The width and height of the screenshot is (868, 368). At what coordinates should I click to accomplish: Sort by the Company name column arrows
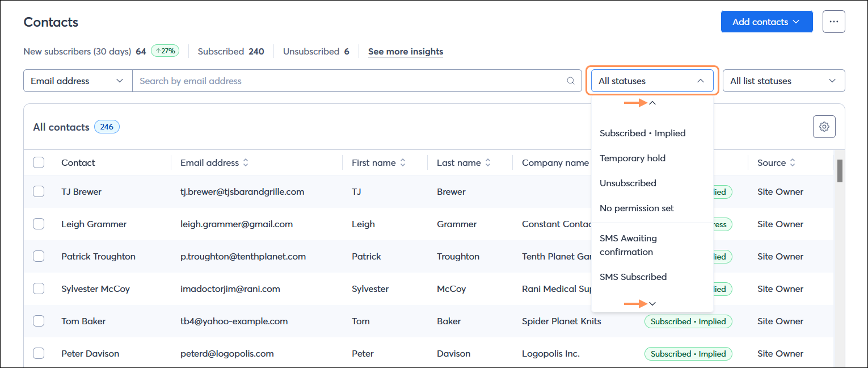tap(598, 162)
